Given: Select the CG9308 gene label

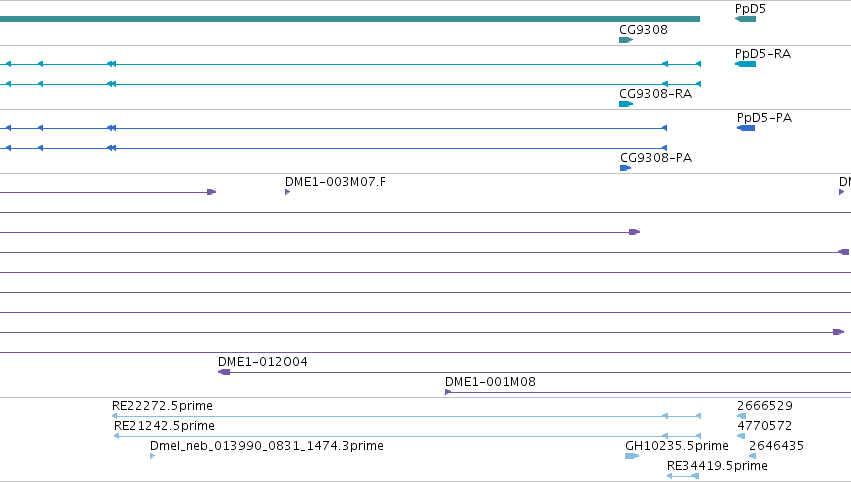Looking at the screenshot, I should pos(643,30).
